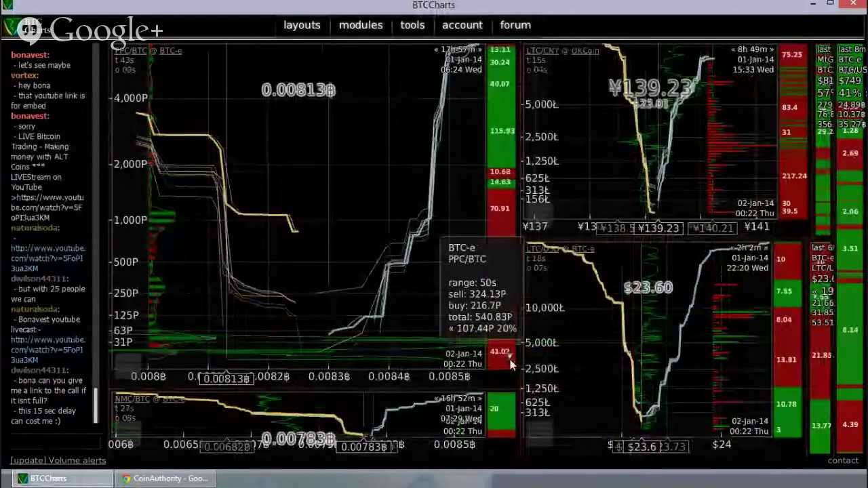Viewport: 868px width, 488px height.
Task: Open the forum menu item
Action: tap(515, 25)
